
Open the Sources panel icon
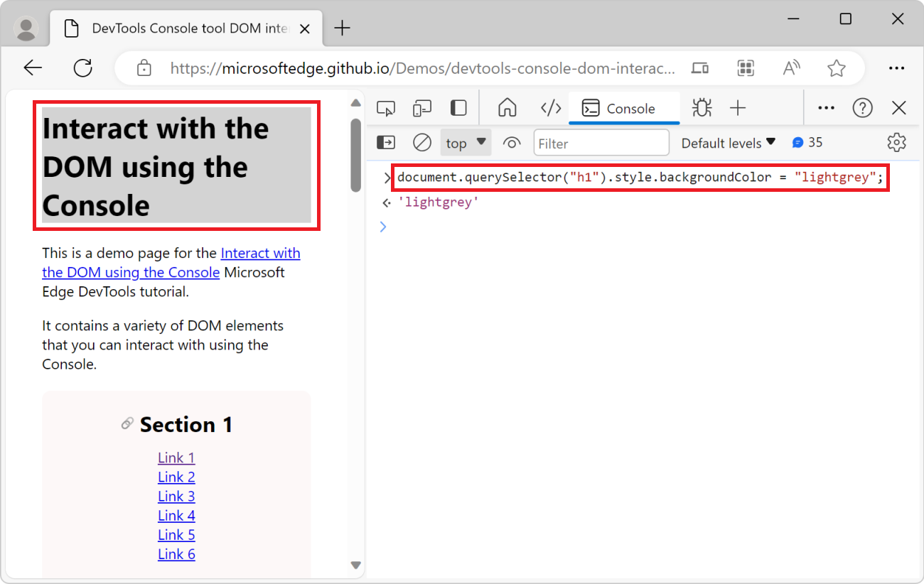[550, 107]
